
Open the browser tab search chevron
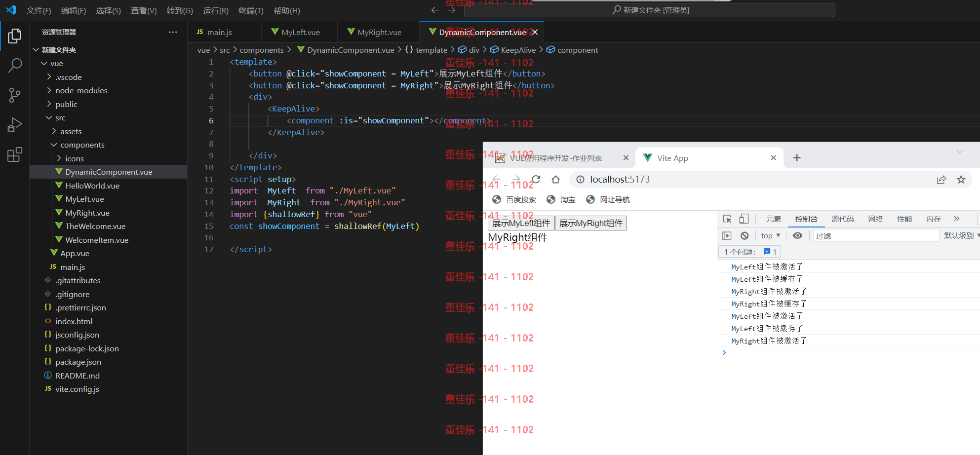pyautogui.click(x=960, y=152)
